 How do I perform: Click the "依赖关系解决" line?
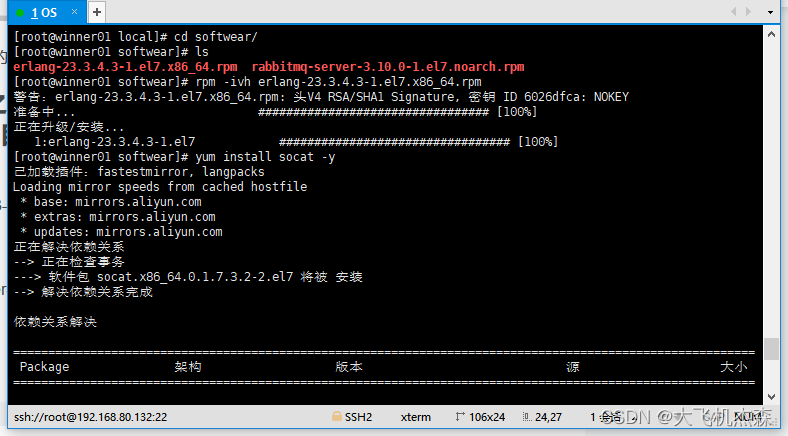point(55,322)
